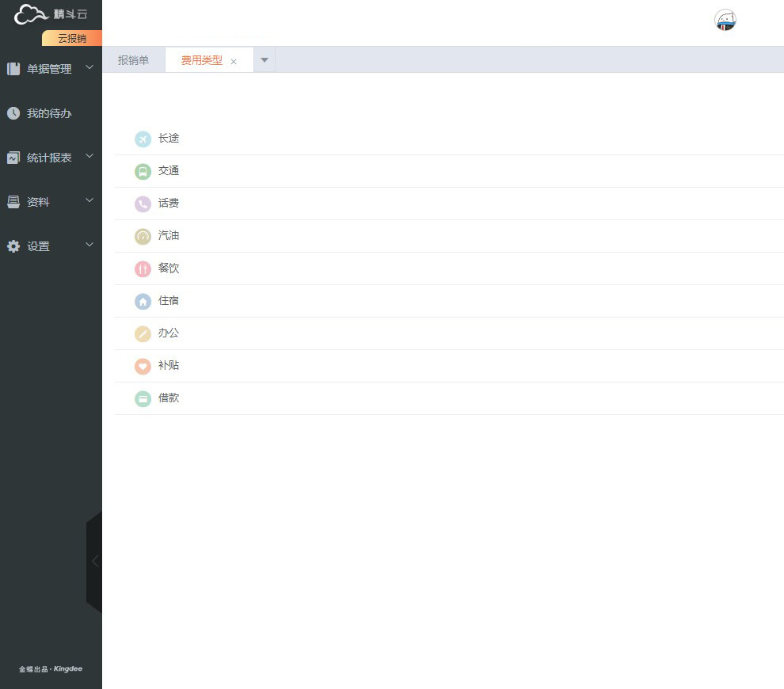Click the 精斗云 cloud logo

coord(32,14)
